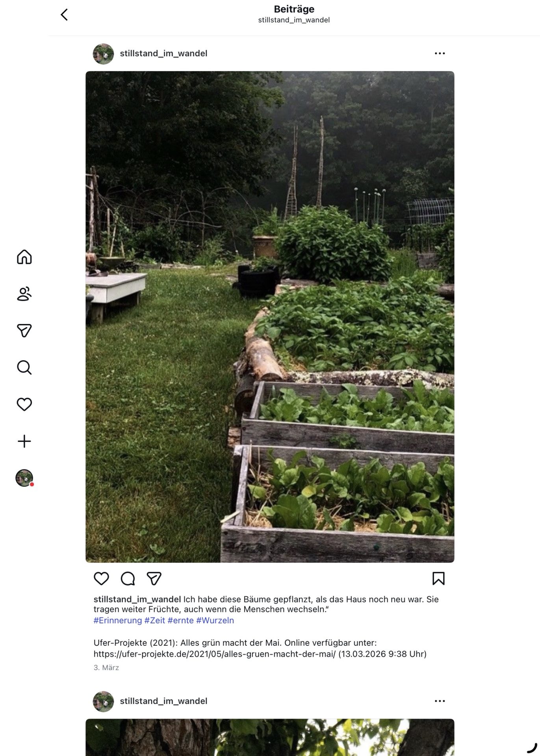Open the second post's profile avatar
This screenshot has width=540, height=756.
(x=103, y=701)
